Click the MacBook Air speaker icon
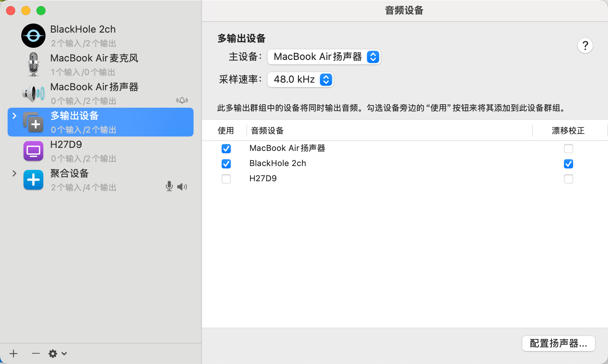 pyautogui.click(x=33, y=93)
